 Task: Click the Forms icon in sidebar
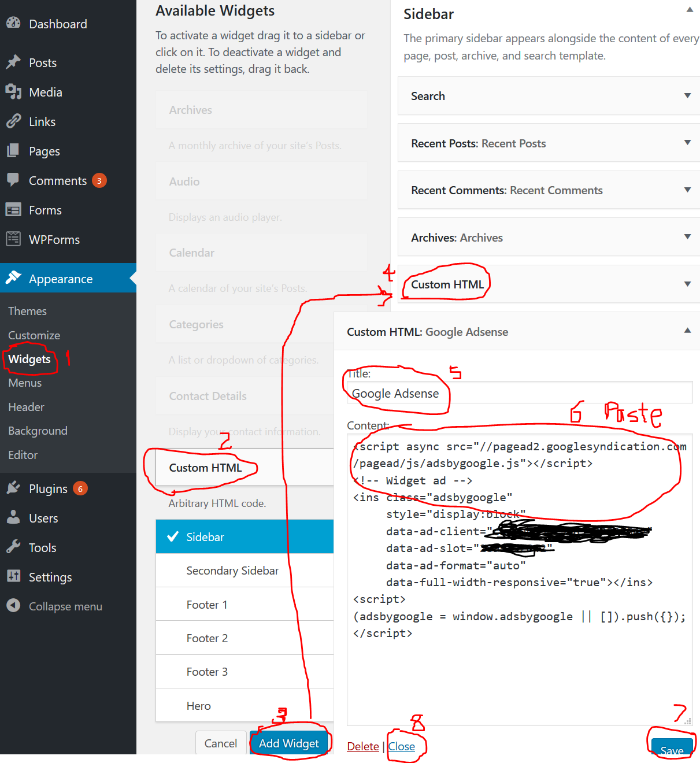click(x=13, y=210)
